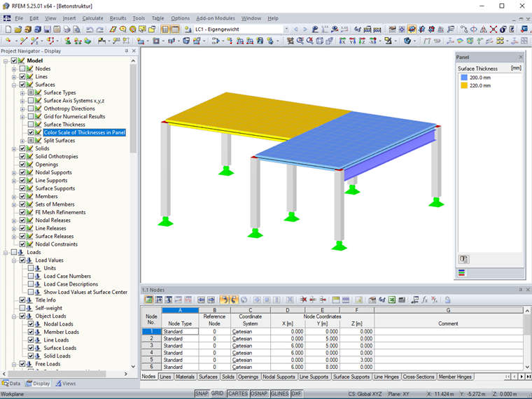Toggle the SNAP status bar button
Viewport: 532px width, 399px height.
[202, 393]
